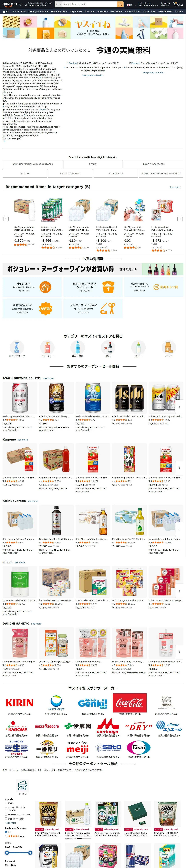Open Best Sellers in the navigation bar
The width and height of the screenshot is (186, 868).
tap(116, 11)
